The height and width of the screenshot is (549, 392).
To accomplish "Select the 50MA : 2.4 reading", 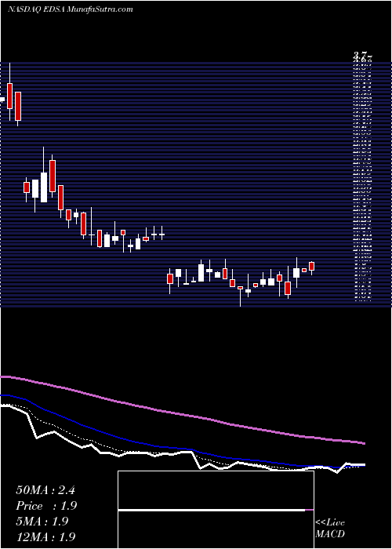I will point(45,490).
